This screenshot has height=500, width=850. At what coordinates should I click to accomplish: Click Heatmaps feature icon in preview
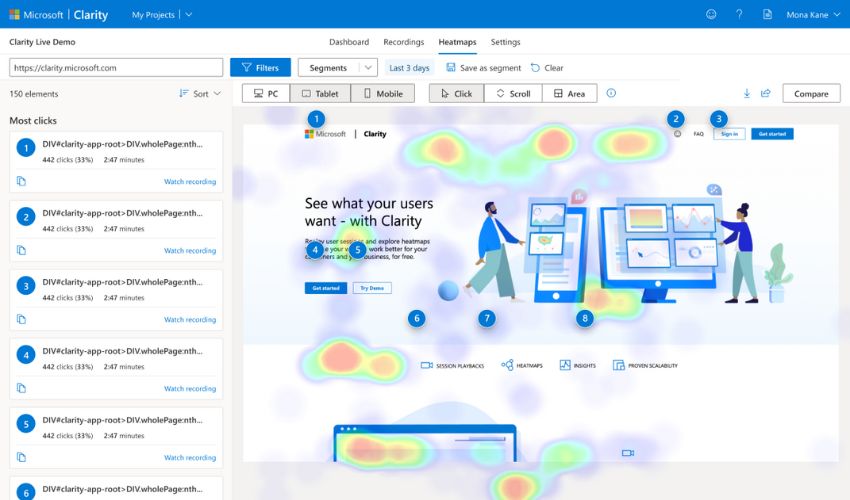point(507,365)
